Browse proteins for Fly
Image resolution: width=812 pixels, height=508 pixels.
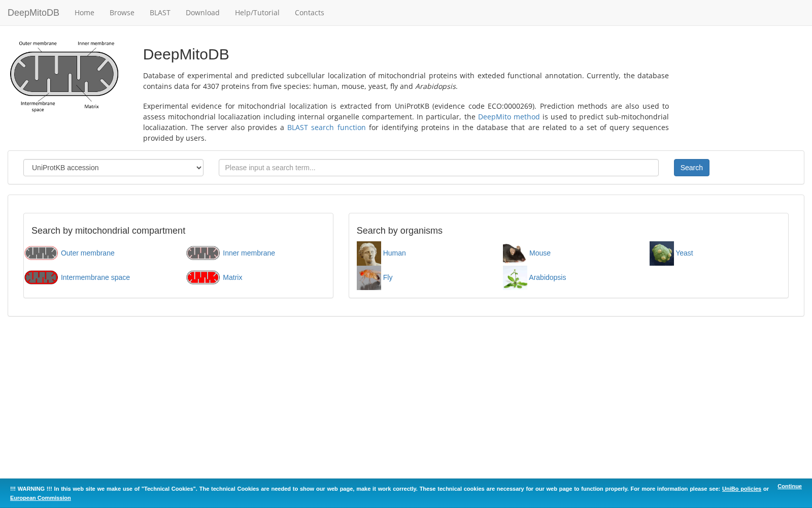(388, 277)
